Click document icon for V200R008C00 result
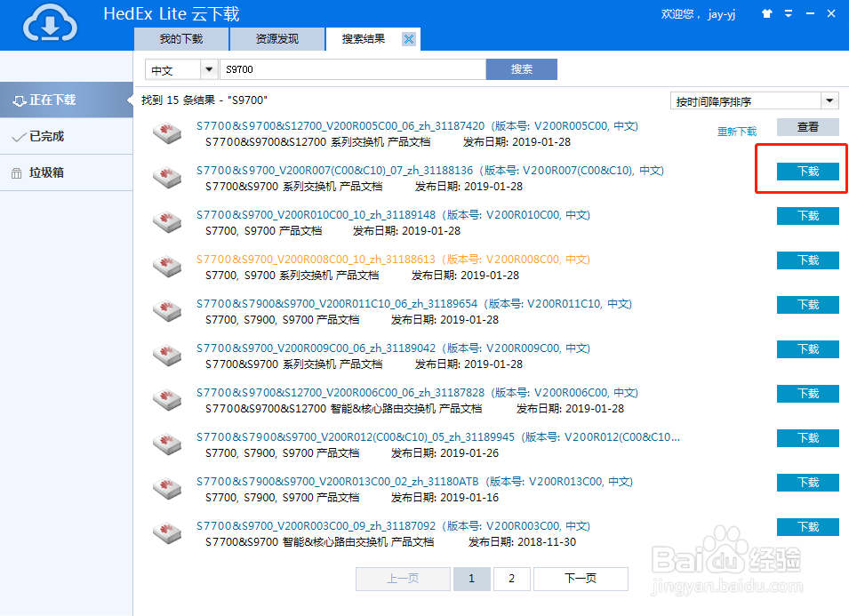 tap(167, 266)
